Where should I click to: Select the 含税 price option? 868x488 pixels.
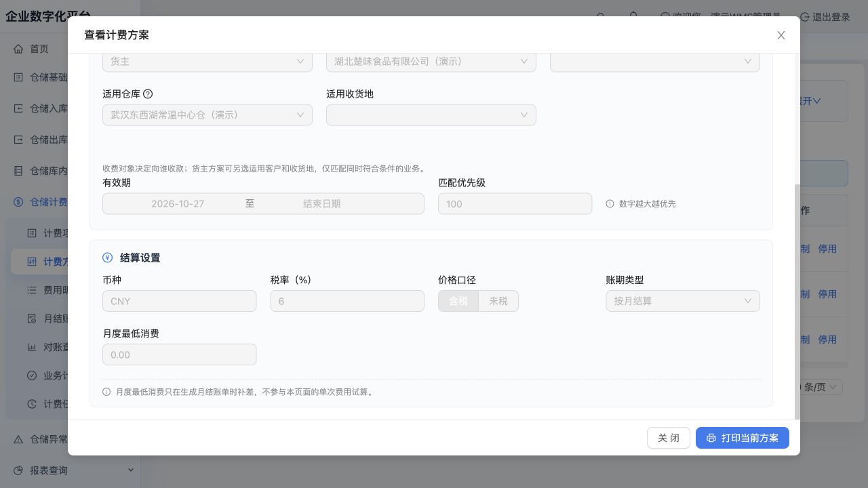point(458,301)
